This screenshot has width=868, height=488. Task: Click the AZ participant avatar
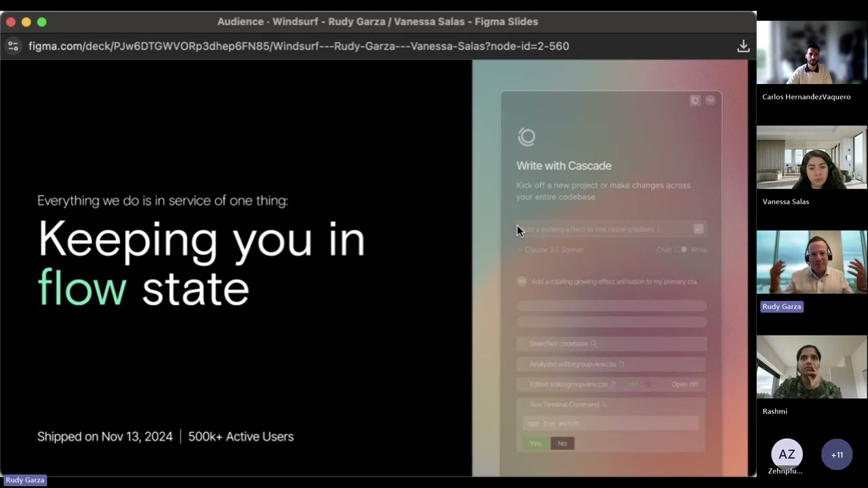point(787,454)
